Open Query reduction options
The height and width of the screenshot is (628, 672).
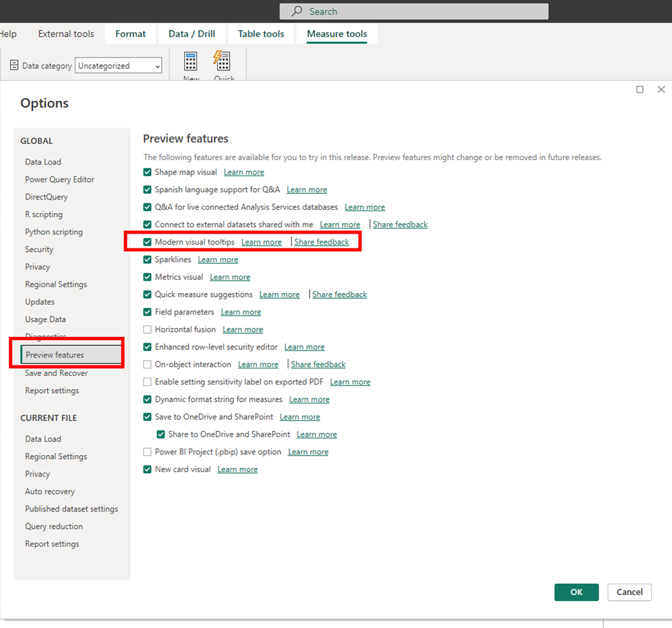pos(54,526)
